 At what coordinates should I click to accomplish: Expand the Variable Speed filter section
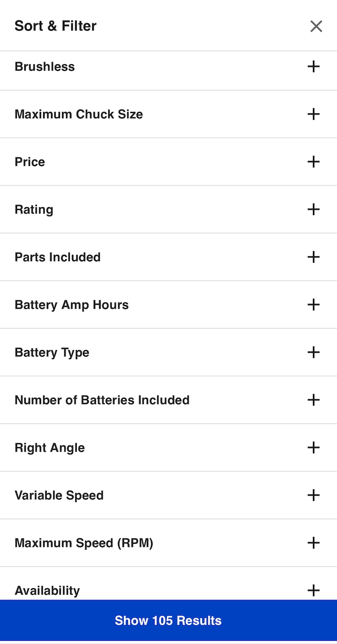313,495
